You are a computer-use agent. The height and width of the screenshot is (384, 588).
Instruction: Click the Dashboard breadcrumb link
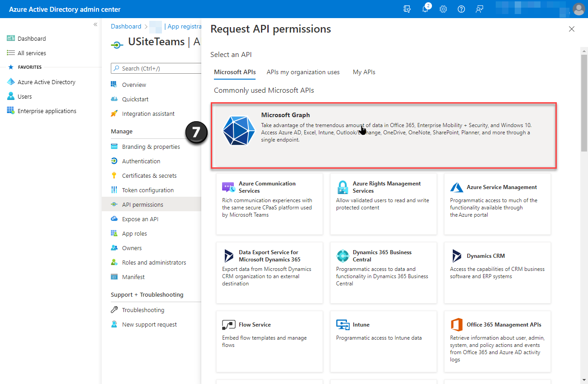tap(126, 26)
